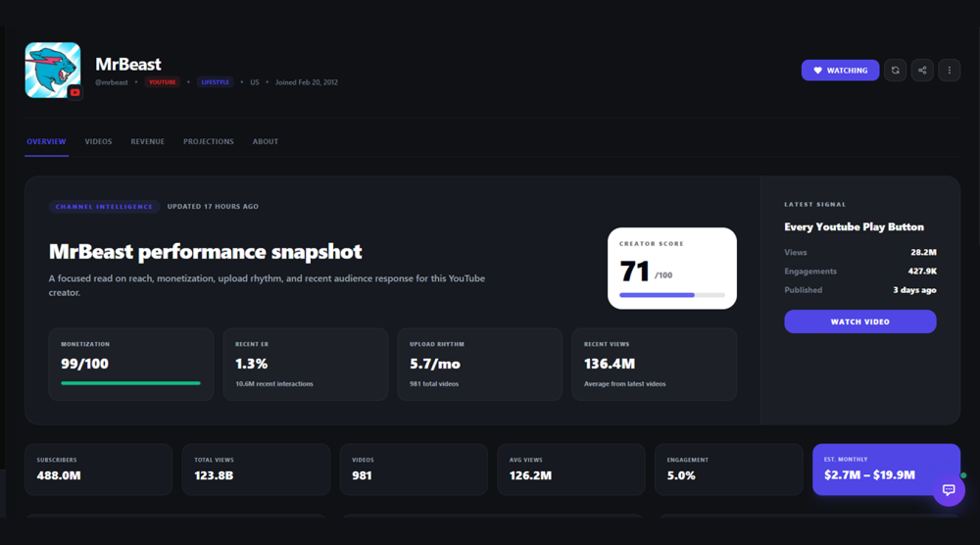Viewport: 980px width, 545px height.
Task: Click the YouTube badge on the MrBeast avatar
Action: (x=75, y=92)
